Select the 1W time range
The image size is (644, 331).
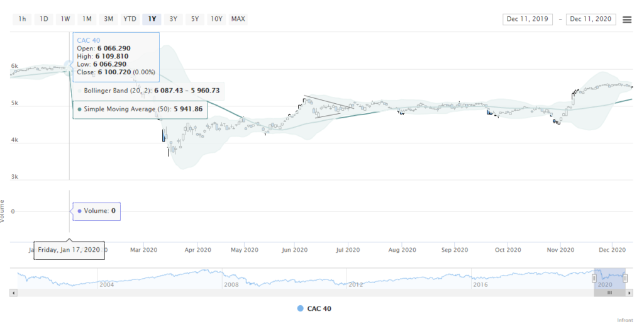point(65,19)
